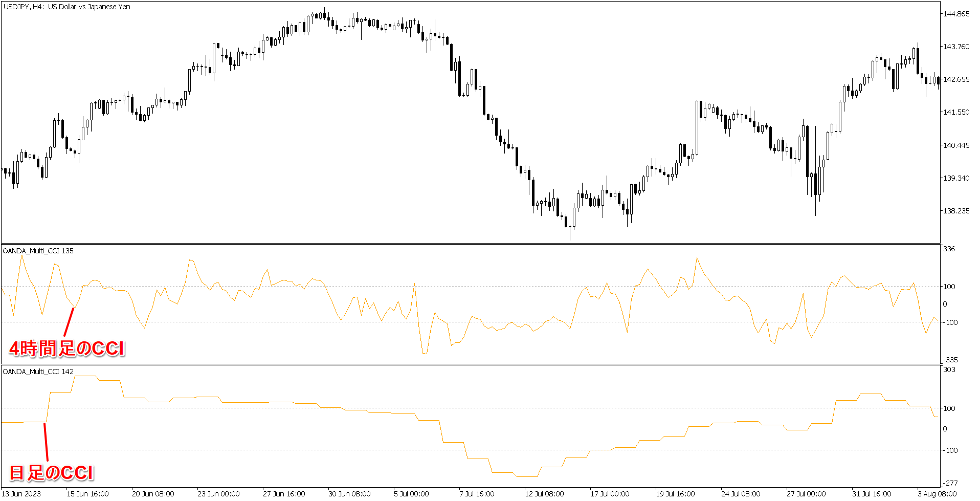Click the 15 Jun 16:00 time label
980x501 pixels.
pos(87,494)
